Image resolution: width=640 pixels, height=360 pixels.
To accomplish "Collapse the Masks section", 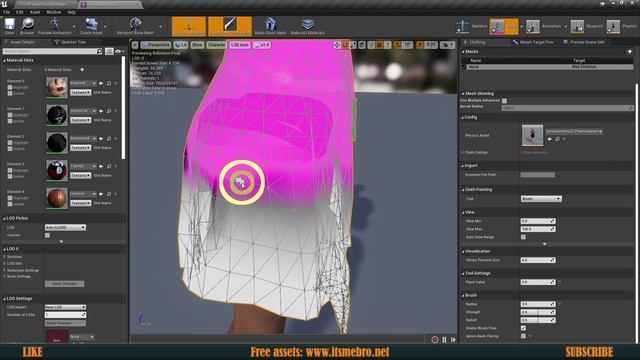I will tap(463, 52).
